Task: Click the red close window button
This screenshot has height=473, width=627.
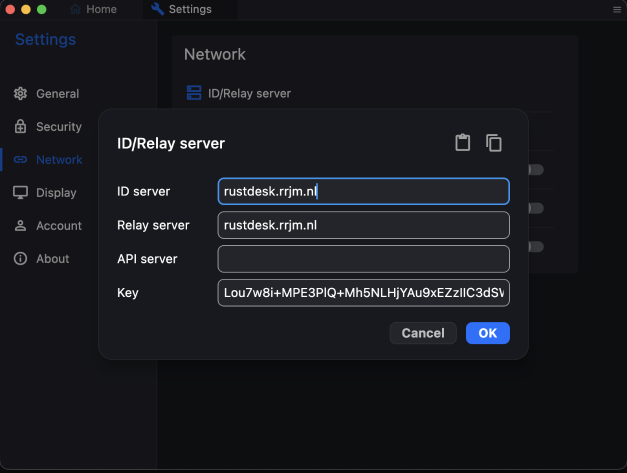Action: pos(10,9)
